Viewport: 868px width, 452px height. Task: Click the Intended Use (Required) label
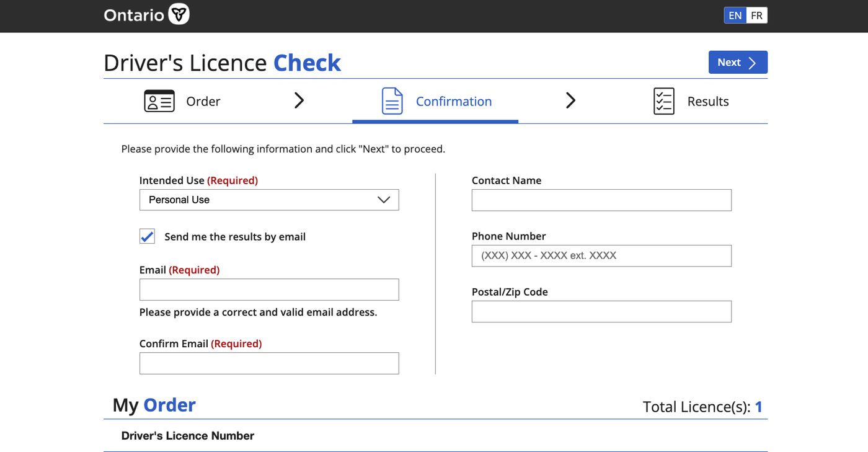click(198, 180)
